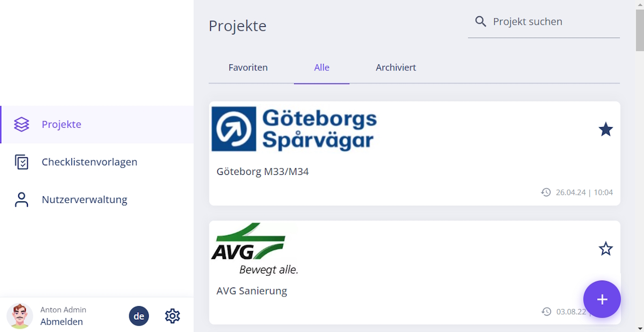Select the Alle tab
The image size is (644, 332).
click(321, 68)
